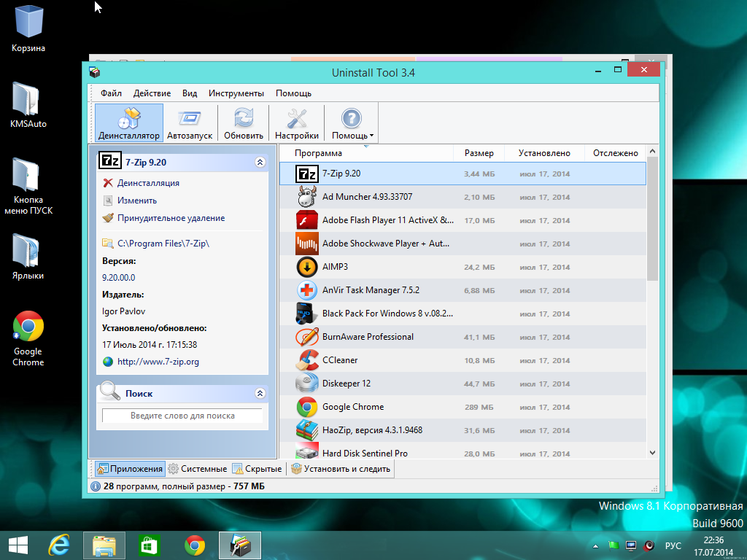
Task: Open the Файл menu
Action: [111, 93]
